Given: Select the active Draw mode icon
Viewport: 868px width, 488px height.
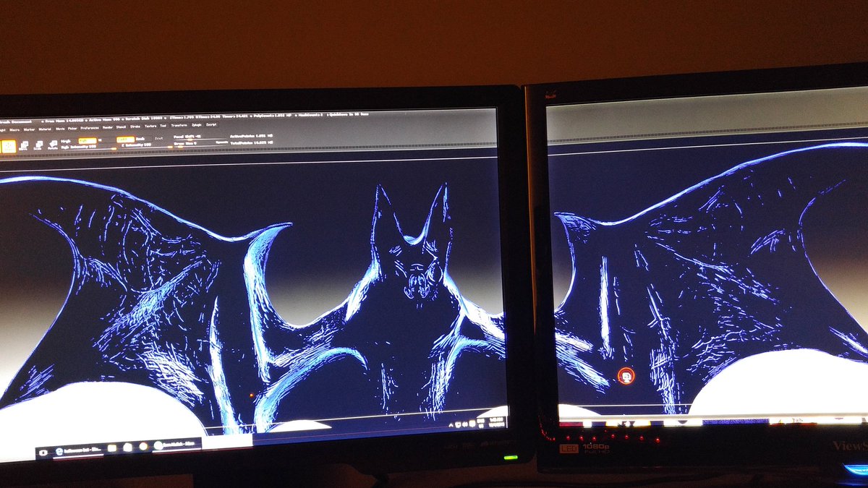Looking at the screenshot, I should pos(9,147).
